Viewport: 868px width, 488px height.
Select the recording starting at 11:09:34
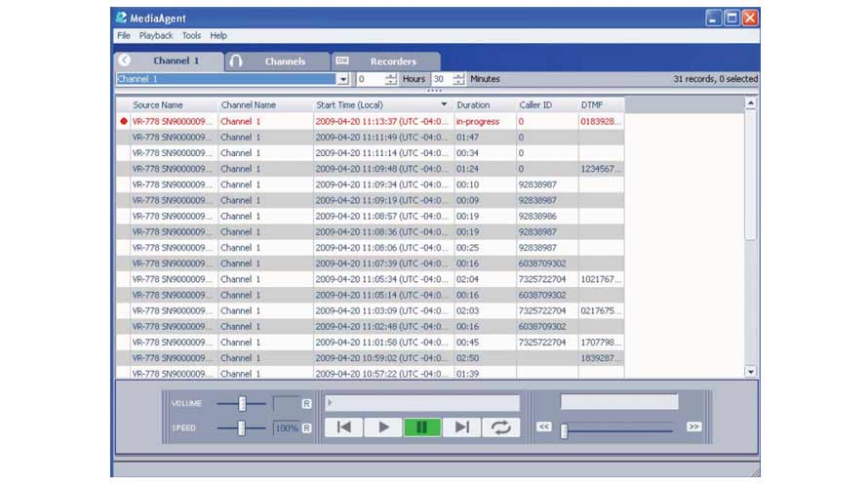point(370,184)
